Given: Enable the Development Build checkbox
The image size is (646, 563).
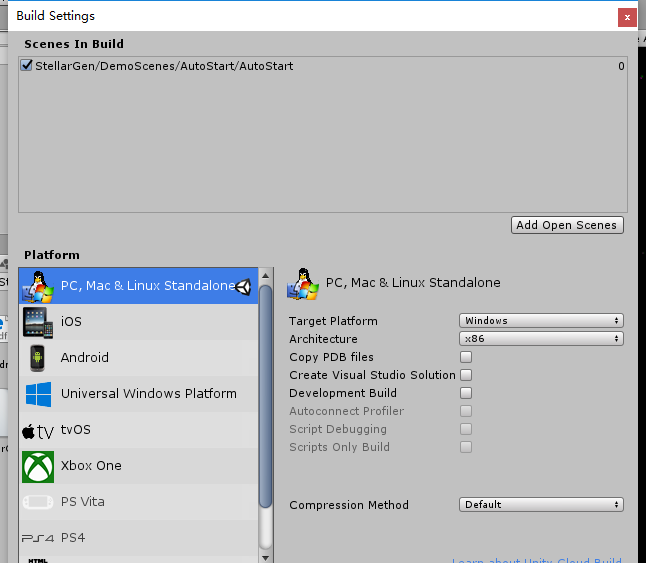Looking at the screenshot, I should click(466, 393).
